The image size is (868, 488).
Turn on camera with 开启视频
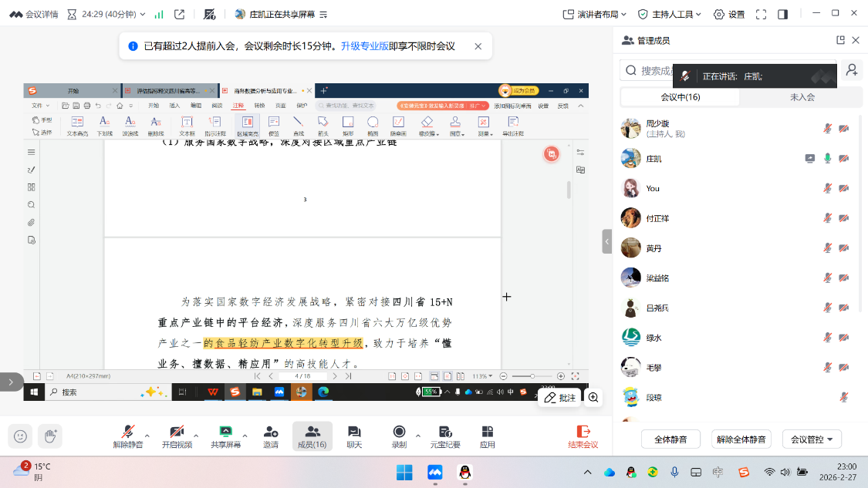pos(177,436)
